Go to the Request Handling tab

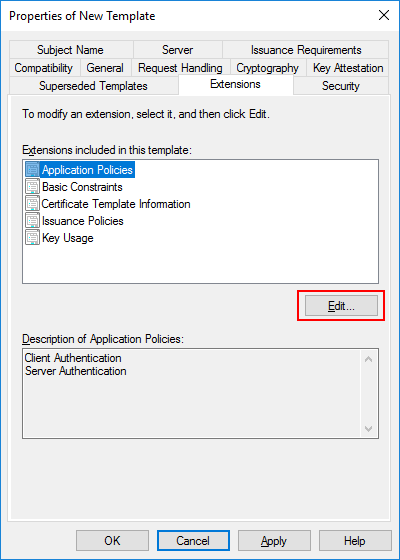coord(180,68)
